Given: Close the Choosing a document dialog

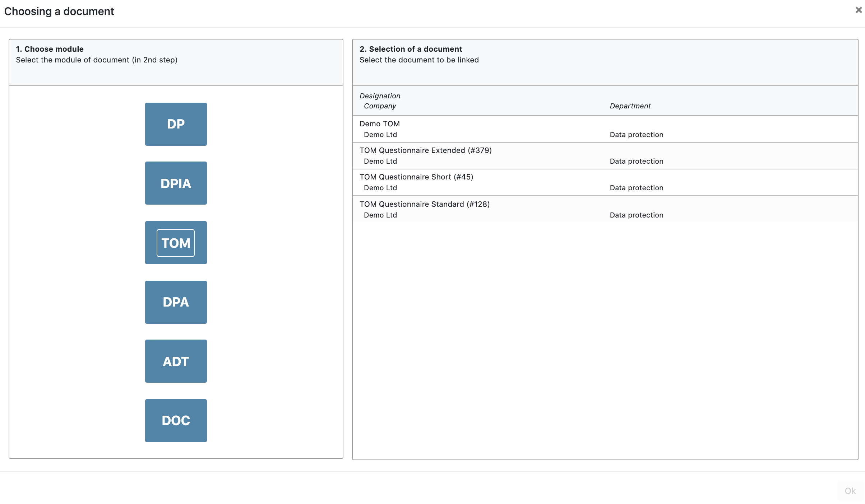Looking at the screenshot, I should (858, 10).
